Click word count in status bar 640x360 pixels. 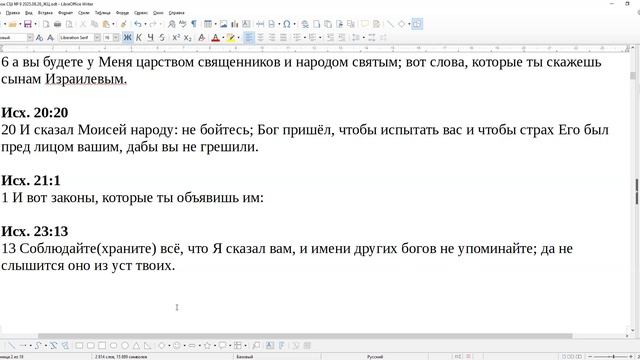pyautogui.click(x=121, y=357)
